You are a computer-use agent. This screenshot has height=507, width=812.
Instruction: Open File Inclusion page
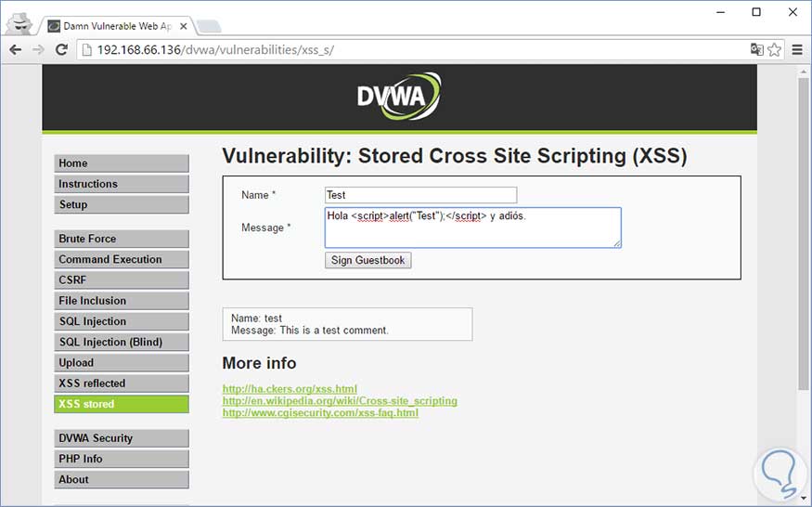pyautogui.click(x=122, y=301)
